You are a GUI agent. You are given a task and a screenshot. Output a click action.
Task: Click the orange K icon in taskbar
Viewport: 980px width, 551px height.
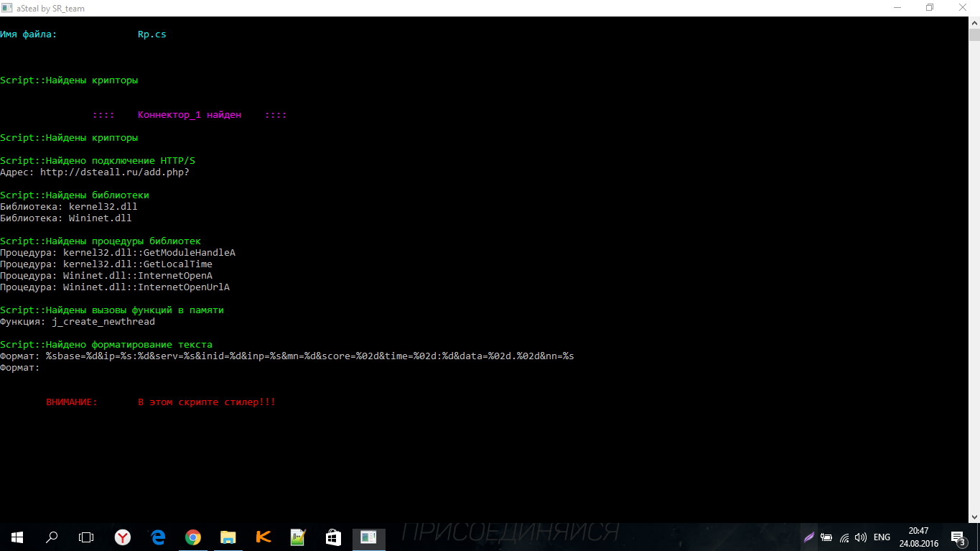tap(263, 537)
